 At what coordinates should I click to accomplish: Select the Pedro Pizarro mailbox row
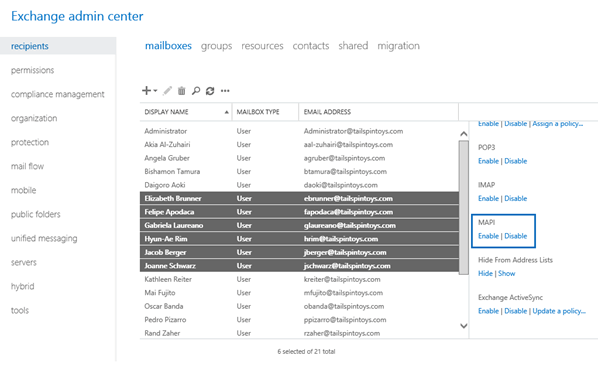point(299,320)
